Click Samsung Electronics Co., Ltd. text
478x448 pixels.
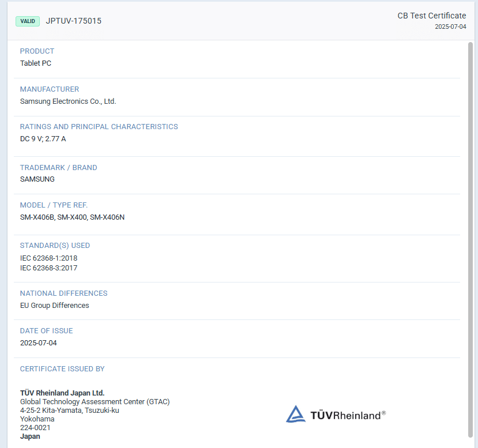pos(68,101)
